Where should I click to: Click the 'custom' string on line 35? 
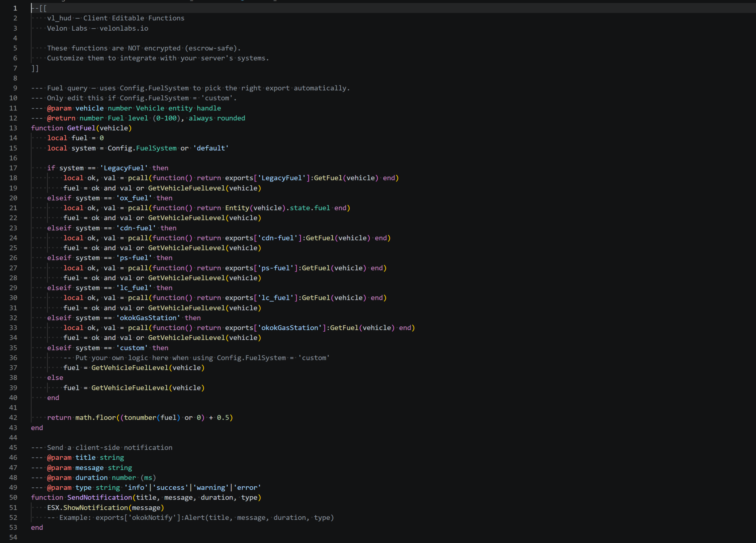tap(132, 348)
